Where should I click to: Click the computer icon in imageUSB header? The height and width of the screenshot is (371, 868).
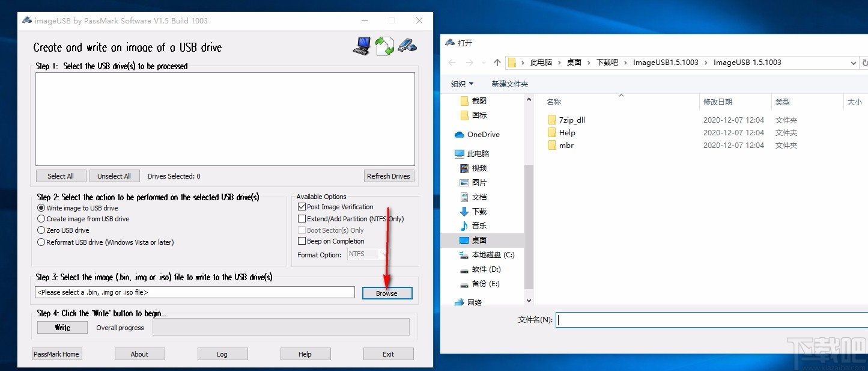361,45
